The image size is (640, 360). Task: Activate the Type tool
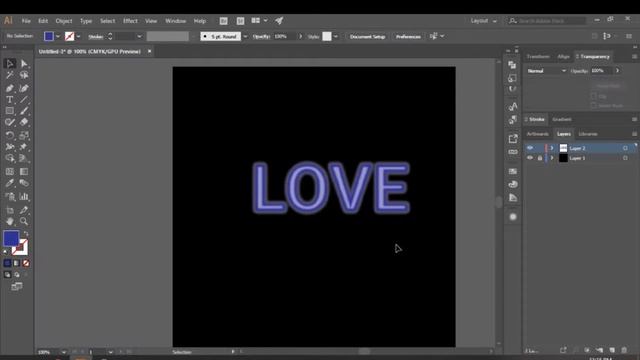[10, 100]
